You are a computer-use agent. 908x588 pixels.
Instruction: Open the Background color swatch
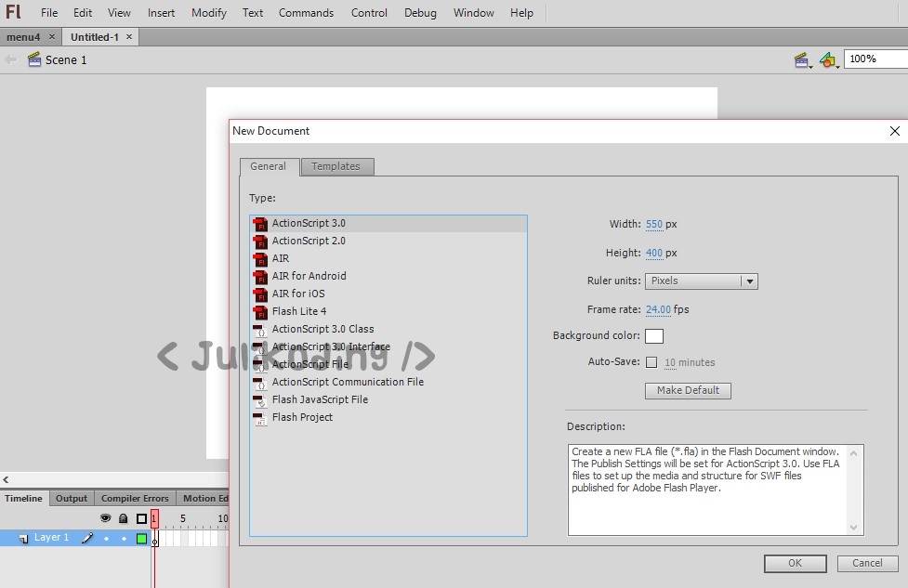(653, 335)
